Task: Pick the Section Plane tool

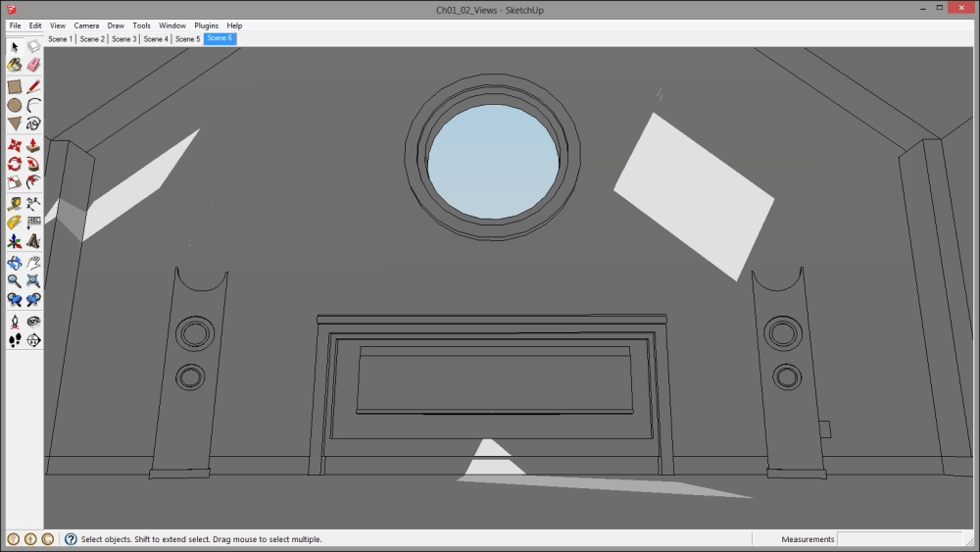Action: [33, 340]
